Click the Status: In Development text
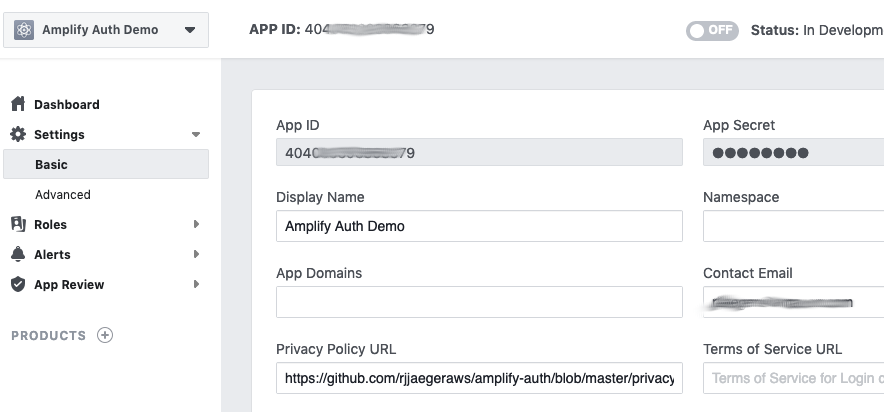884x412 pixels. (x=817, y=30)
